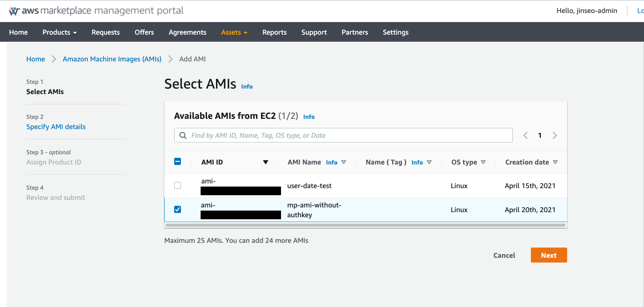Click Linux OS type in mp-ami-without-authkey row
The width and height of the screenshot is (644, 307).
(459, 210)
